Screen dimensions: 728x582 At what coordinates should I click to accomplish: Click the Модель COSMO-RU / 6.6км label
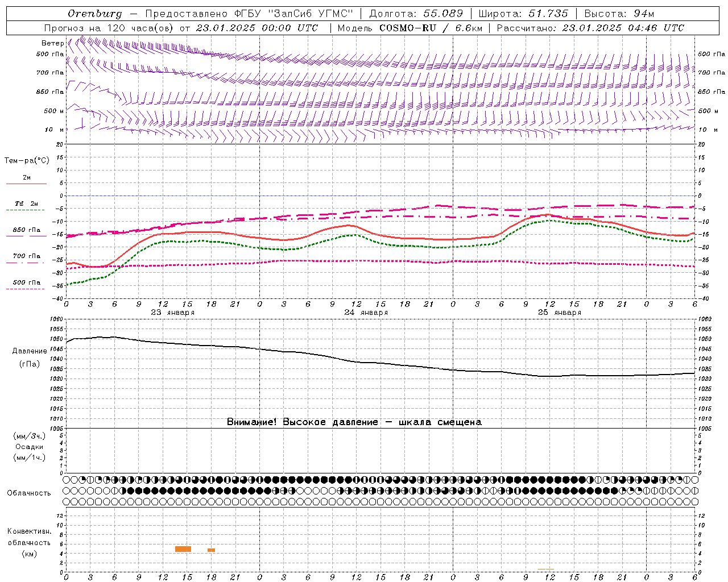409,28
